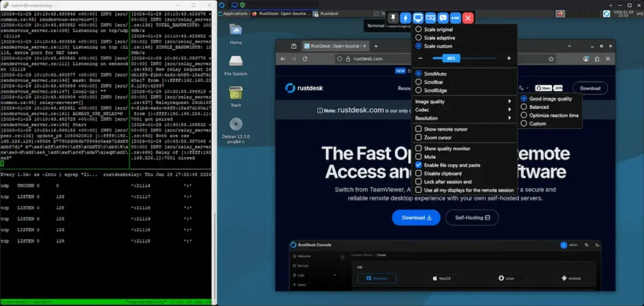Select the Scrollbar option
644x306 pixels.
(429, 82)
